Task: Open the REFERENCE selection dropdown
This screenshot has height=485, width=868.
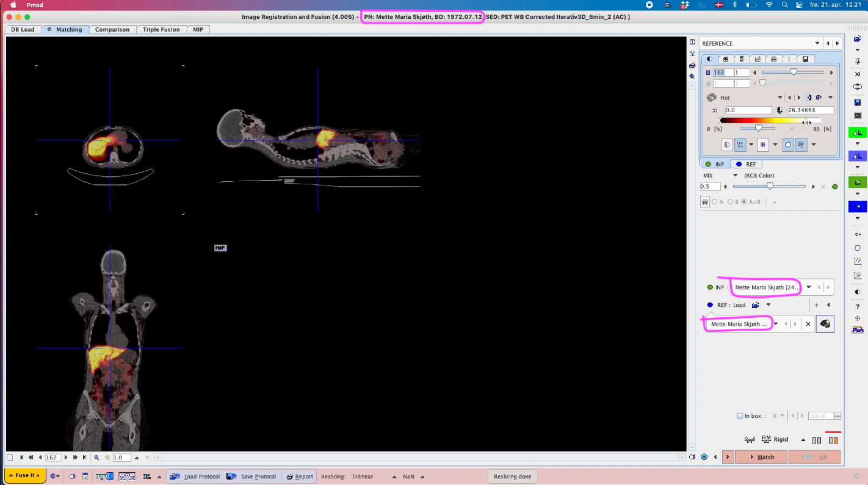Action: point(817,43)
